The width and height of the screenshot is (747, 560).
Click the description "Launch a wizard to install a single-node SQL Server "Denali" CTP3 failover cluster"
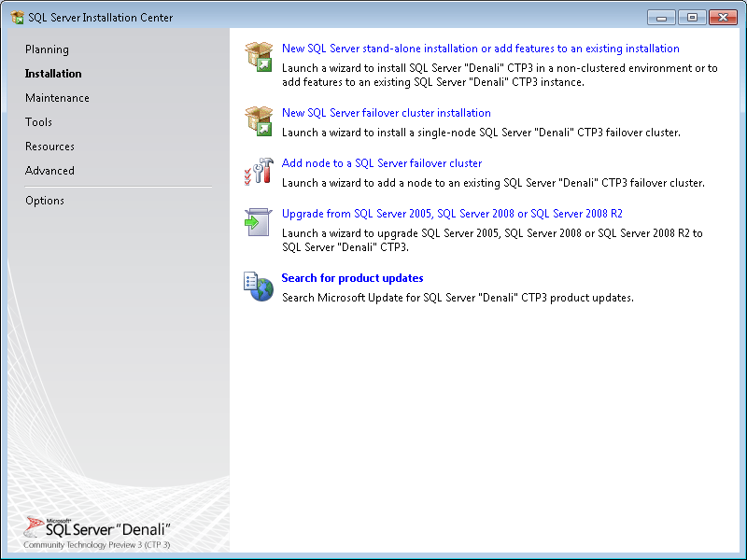481,133
